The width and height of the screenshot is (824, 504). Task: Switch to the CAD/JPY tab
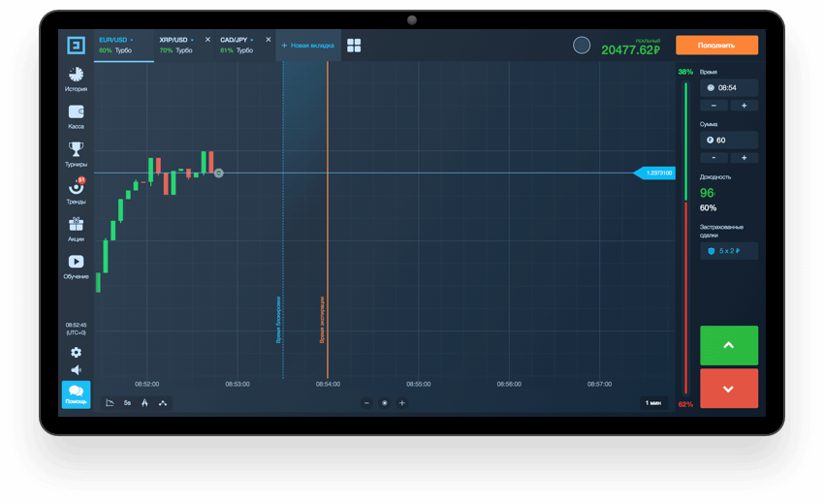pos(235,45)
